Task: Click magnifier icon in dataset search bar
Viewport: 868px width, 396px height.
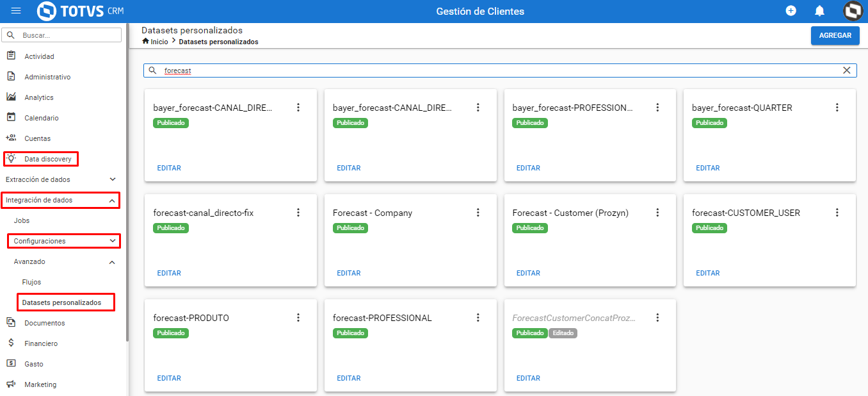Action: click(152, 70)
